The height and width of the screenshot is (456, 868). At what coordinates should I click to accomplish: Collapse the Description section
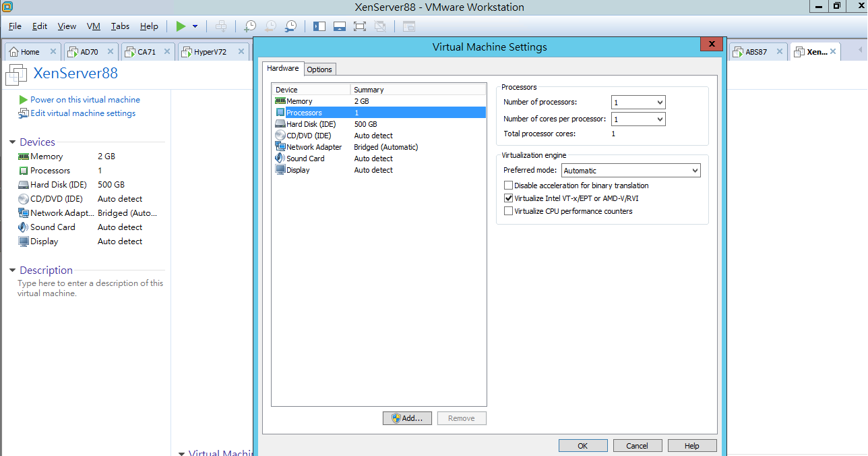pyautogui.click(x=13, y=270)
